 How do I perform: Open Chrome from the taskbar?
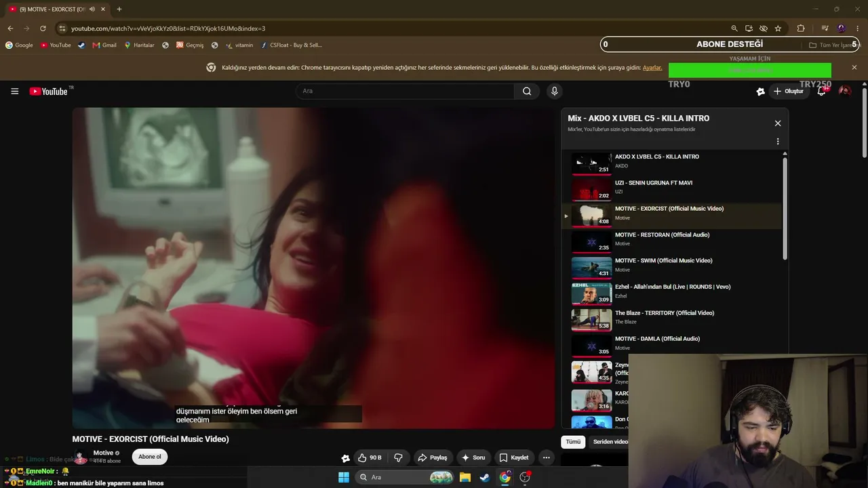coord(505,477)
